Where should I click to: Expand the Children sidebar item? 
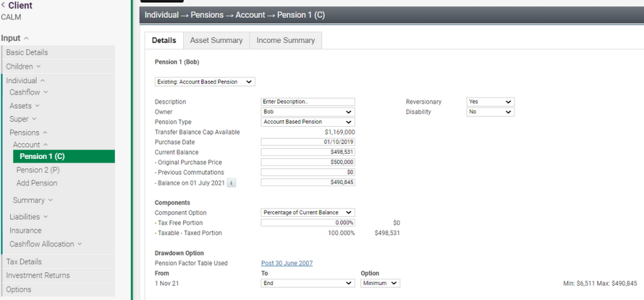click(x=58, y=66)
